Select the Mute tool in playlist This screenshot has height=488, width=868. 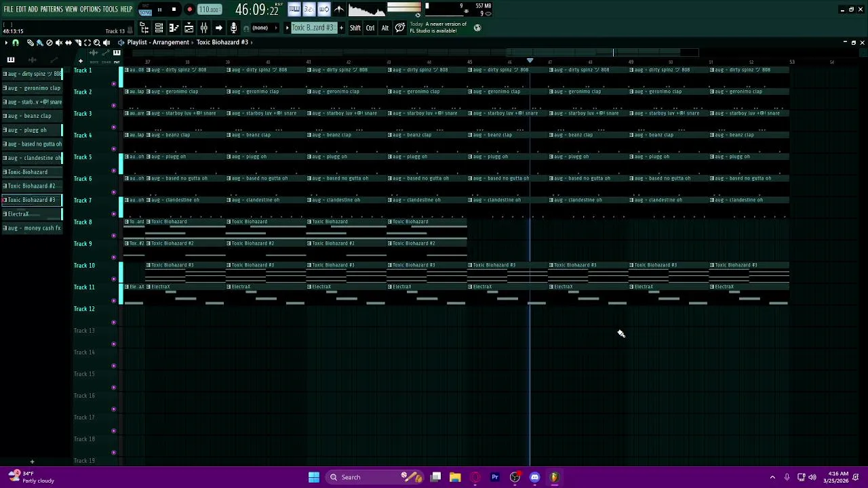[58, 43]
